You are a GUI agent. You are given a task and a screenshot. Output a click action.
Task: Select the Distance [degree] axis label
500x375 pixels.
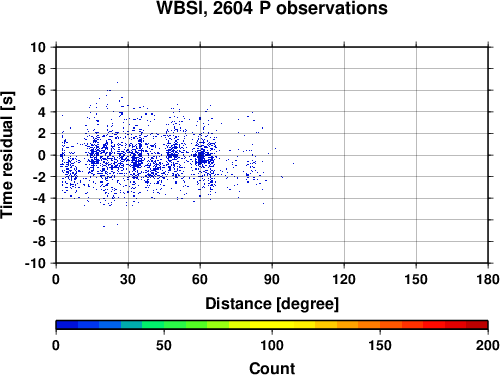(272, 303)
